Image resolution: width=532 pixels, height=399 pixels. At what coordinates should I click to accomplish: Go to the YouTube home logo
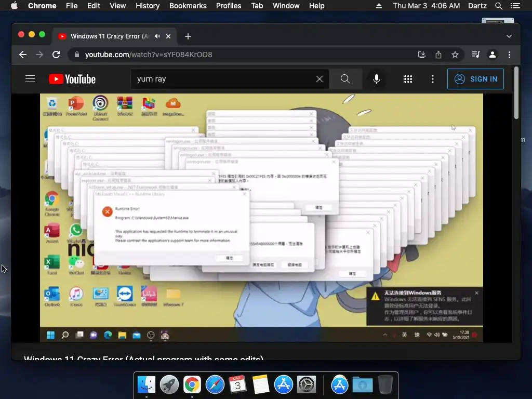tap(72, 79)
